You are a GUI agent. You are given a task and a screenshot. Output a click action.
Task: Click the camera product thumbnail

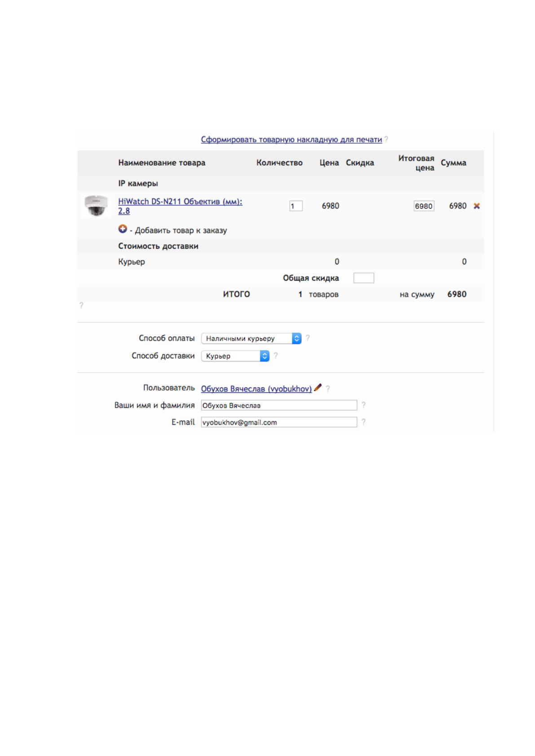pos(96,206)
